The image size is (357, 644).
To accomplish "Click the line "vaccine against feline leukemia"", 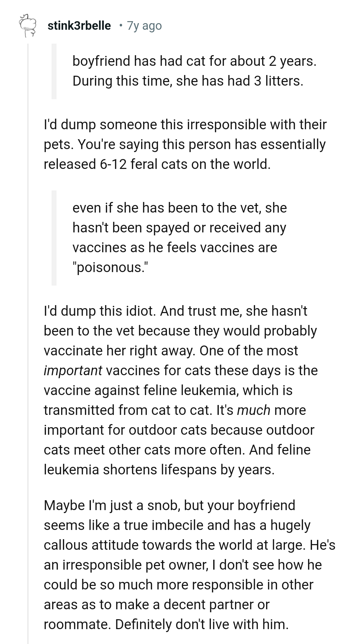I will click(x=168, y=390).
